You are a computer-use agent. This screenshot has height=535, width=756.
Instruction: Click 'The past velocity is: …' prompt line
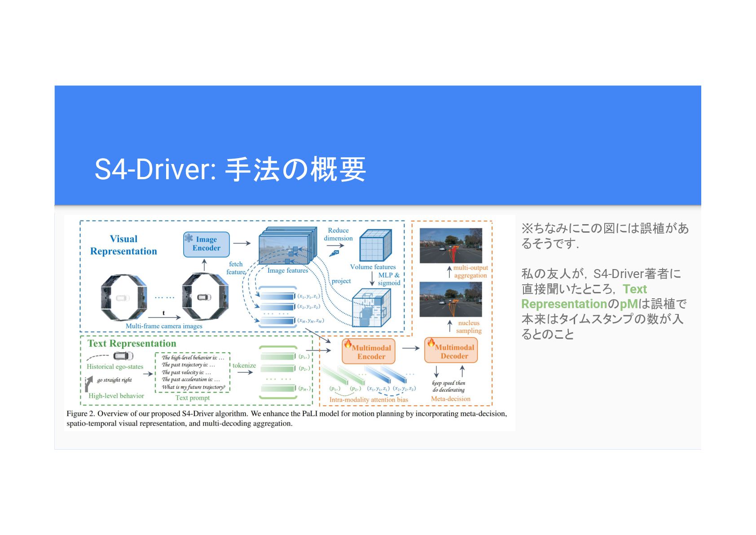[186, 372]
